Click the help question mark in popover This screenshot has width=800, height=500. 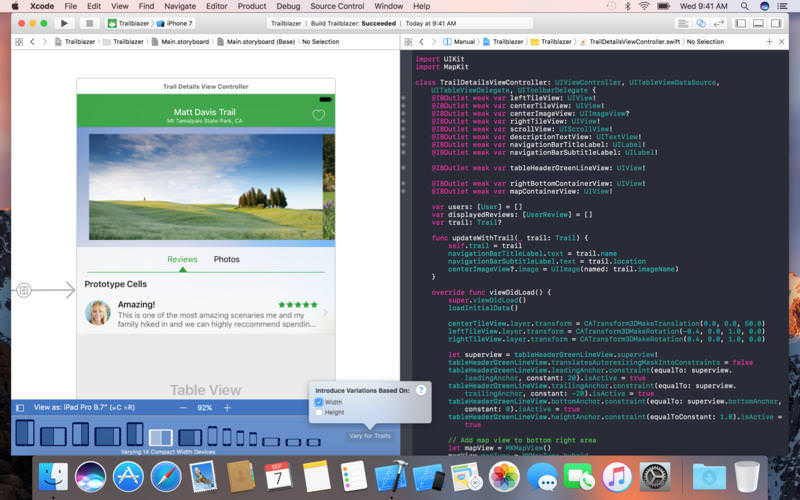421,389
